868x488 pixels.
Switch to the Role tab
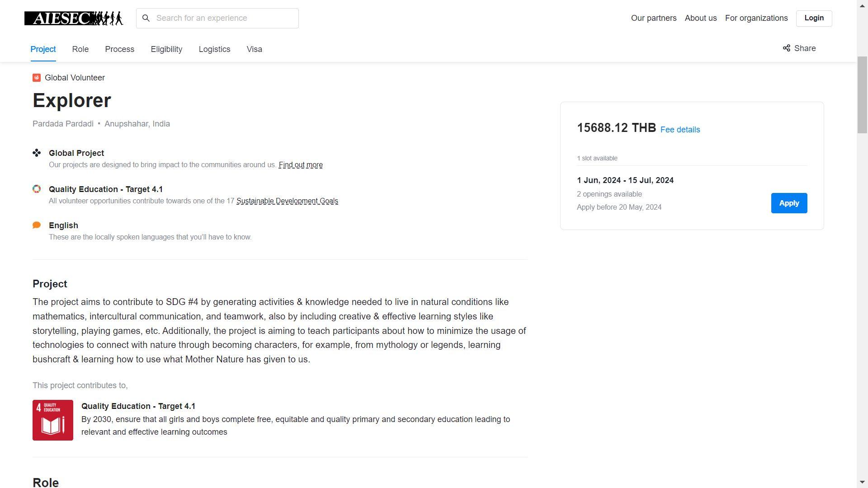pos(80,49)
